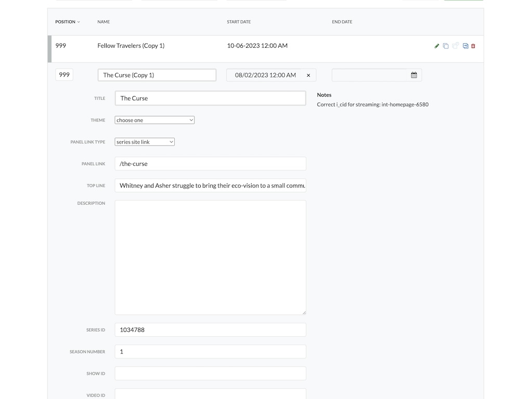Expand the Panel Link Type dropdown

(145, 142)
